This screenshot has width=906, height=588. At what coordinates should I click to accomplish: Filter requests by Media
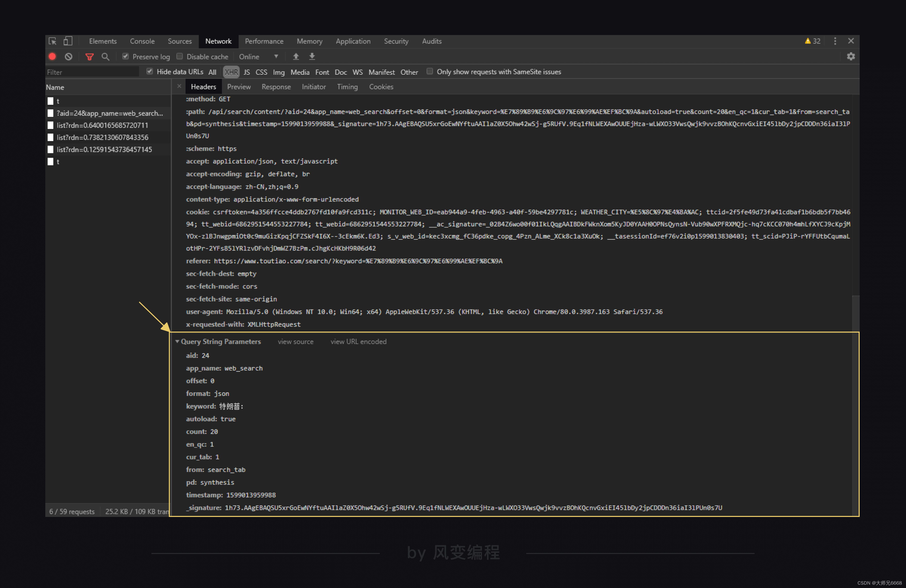coord(300,72)
